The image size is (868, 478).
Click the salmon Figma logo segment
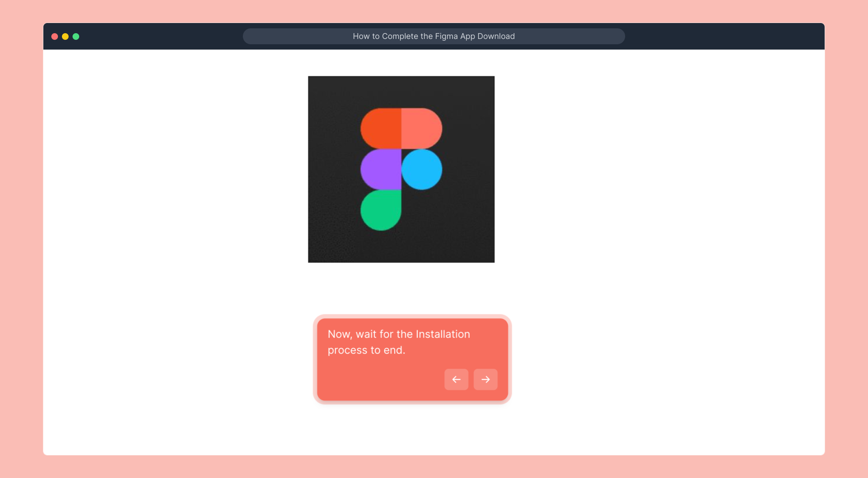click(x=420, y=128)
